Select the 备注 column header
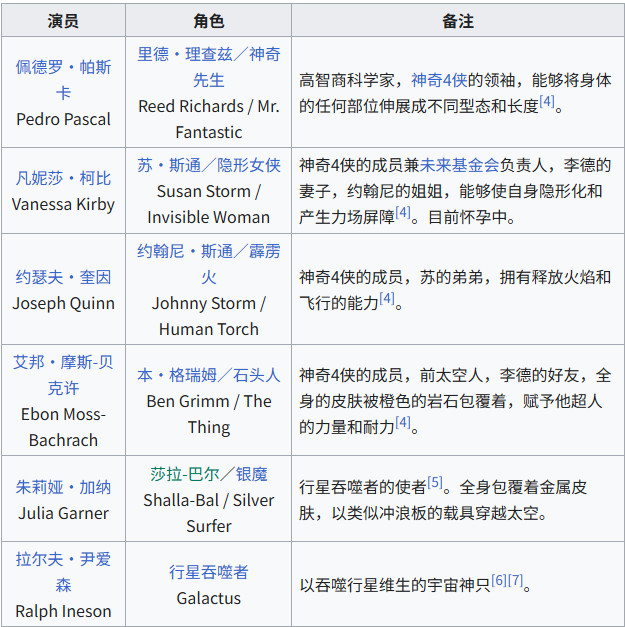Viewport: 625px width, 627px height. pos(458,21)
